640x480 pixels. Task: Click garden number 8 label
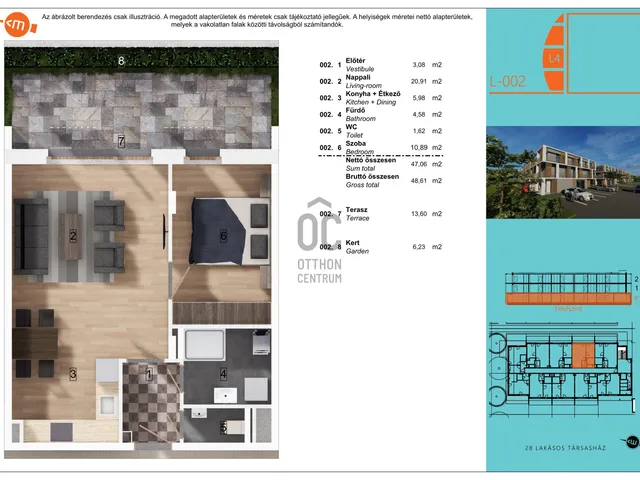pos(121,61)
